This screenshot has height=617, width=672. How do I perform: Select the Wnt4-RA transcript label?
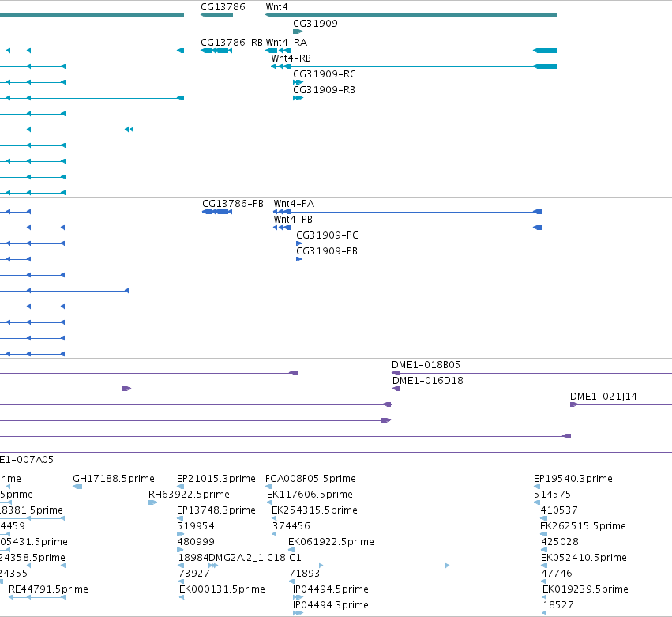point(287,43)
